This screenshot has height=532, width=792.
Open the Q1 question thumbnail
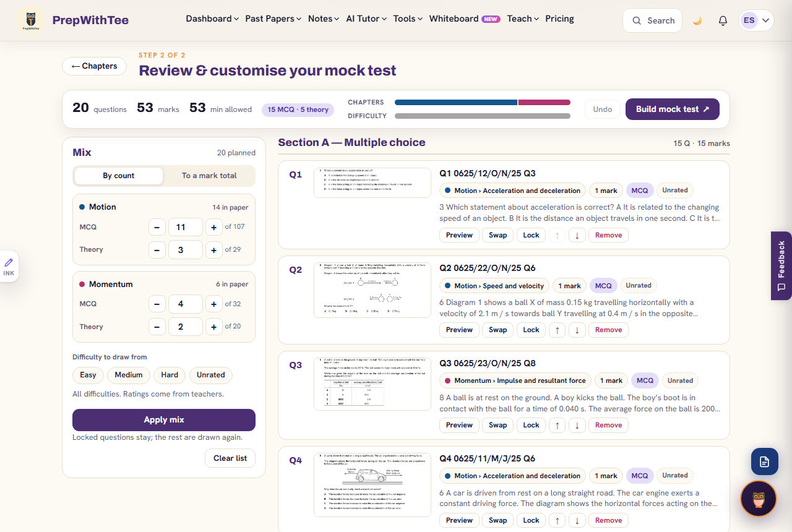coord(372,183)
